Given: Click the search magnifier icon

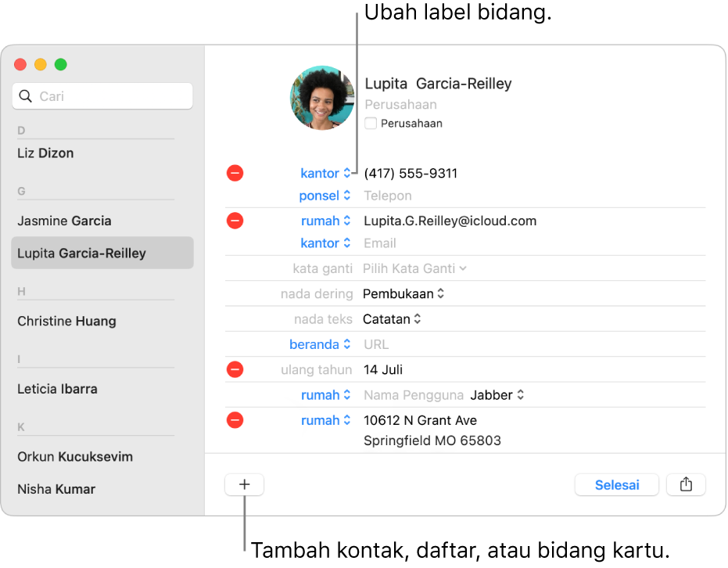Looking at the screenshot, I should (26, 96).
